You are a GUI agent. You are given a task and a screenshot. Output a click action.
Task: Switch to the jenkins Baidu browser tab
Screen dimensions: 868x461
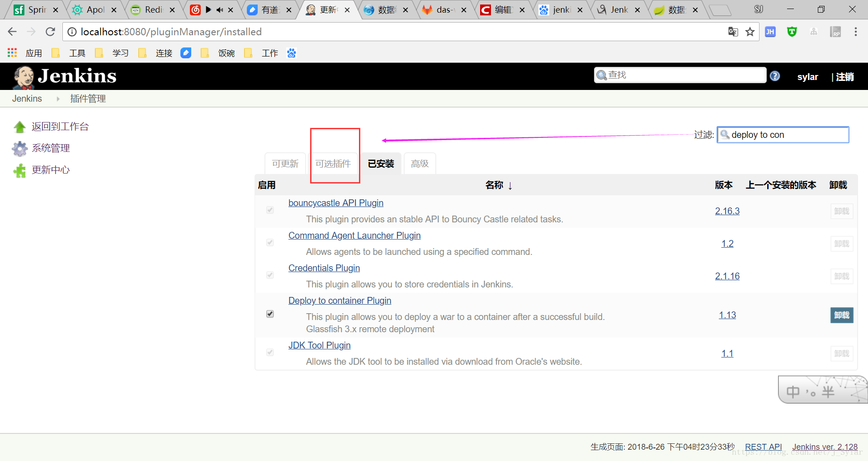point(561,9)
